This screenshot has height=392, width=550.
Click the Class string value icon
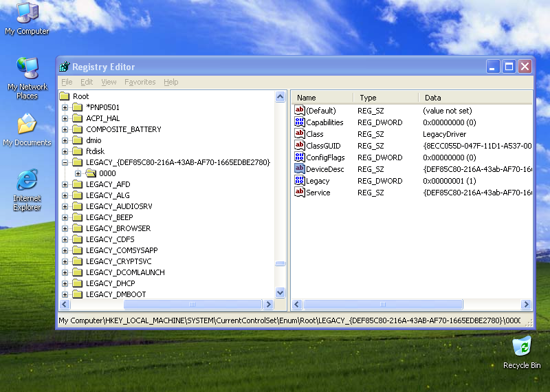click(x=299, y=133)
